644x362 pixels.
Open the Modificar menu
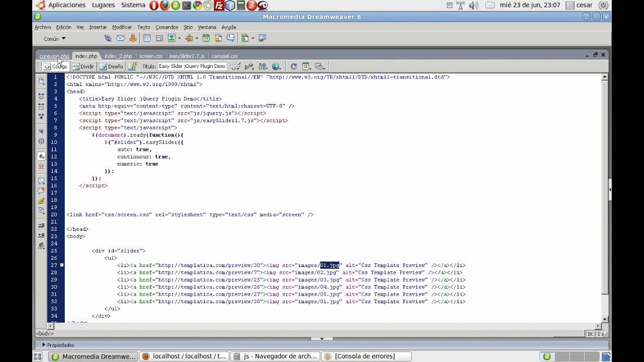tap(122, 27)
